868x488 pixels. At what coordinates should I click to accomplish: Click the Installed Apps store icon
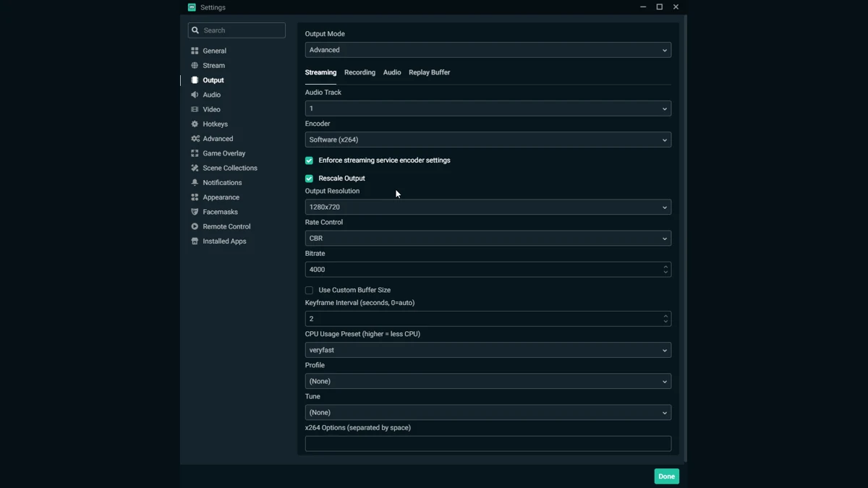[x=195, y=241]
